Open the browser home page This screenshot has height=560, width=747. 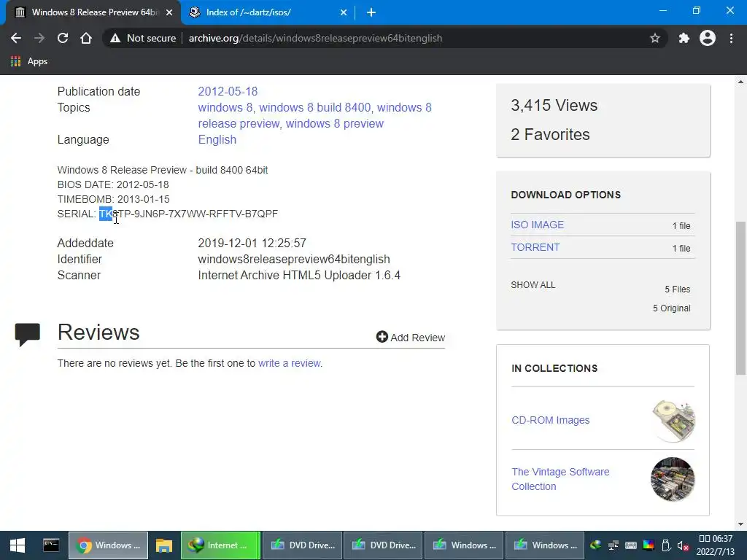click(86, 38)
